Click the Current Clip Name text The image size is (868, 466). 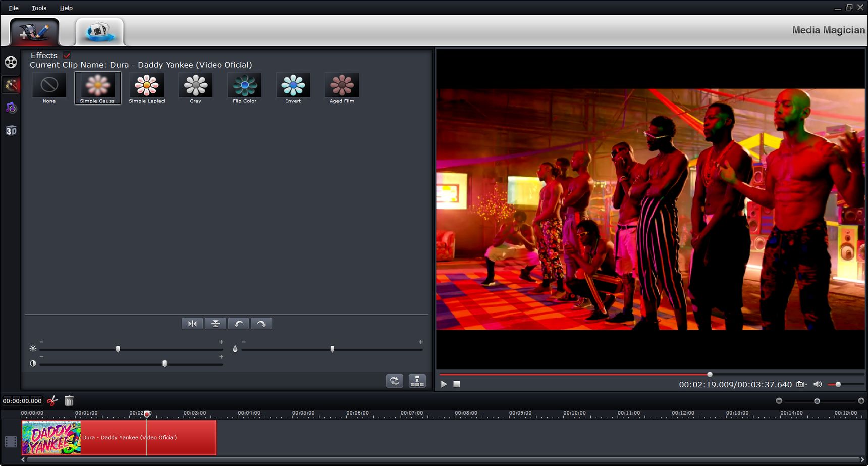coord(141,65)
